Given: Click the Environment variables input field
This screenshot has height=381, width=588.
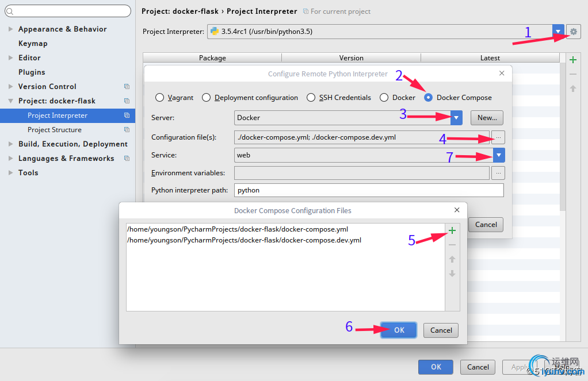Looking at the screenshot, I should pos(362,173).
